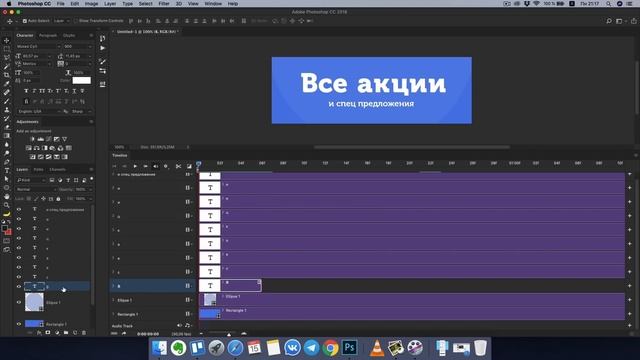Toggle audio playback speaker in Timeline controls

(156, 166)
